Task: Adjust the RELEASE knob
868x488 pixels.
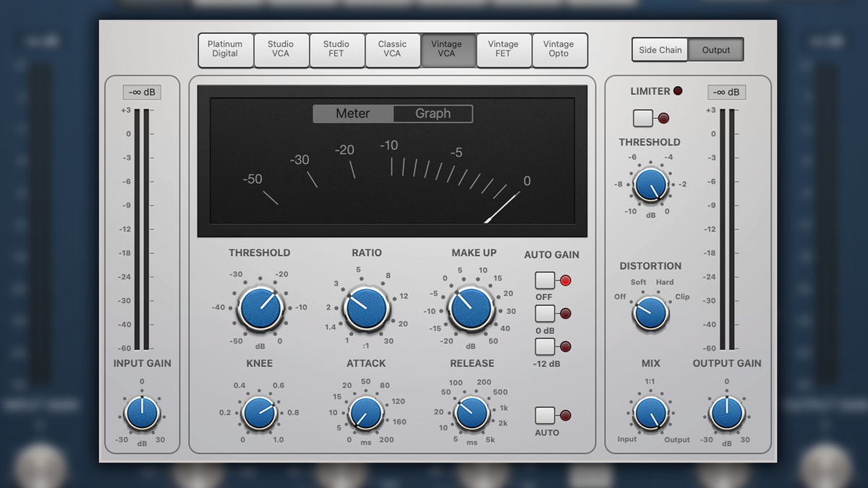Action: click(x=471, y=414)
